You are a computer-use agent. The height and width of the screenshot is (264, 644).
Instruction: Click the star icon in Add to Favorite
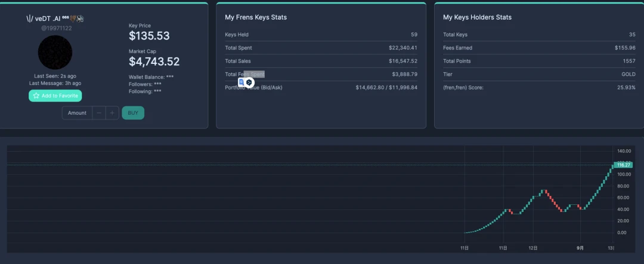[36, 96]
